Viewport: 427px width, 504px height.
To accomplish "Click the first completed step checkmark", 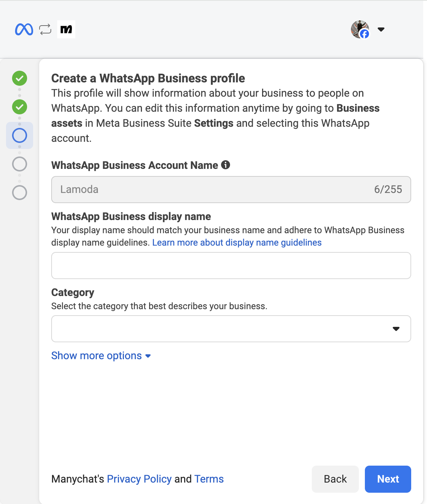I will [x=20, y=78].
